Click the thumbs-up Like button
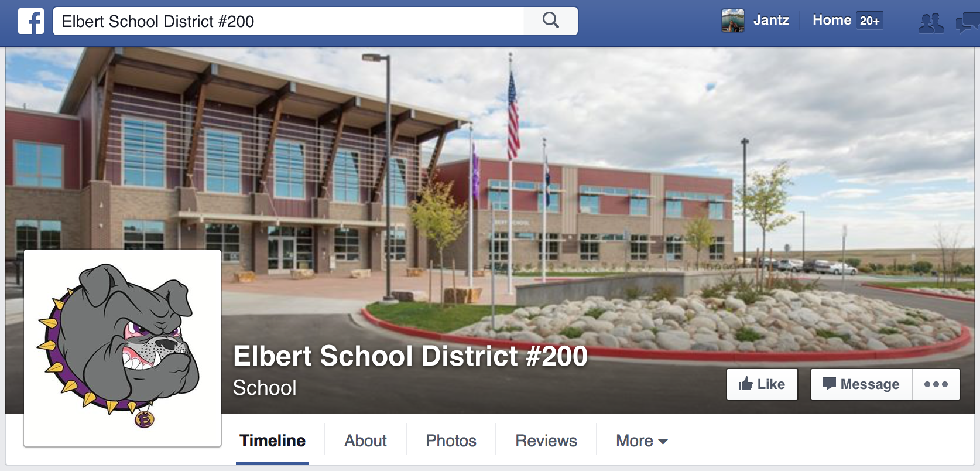 762,384
